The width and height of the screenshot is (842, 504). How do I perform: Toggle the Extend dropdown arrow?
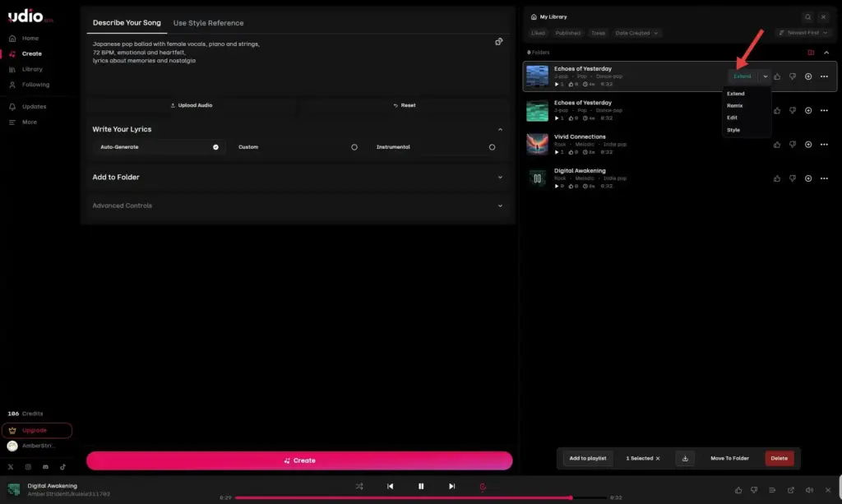click(766, 76)
